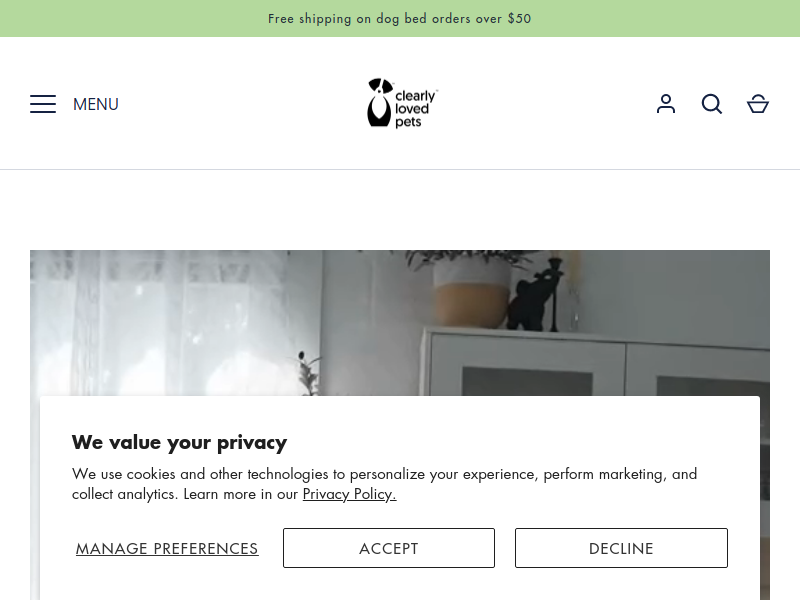Open the hamburger menu icon
The image size is (800, 600).
click(x=43, y=104)
